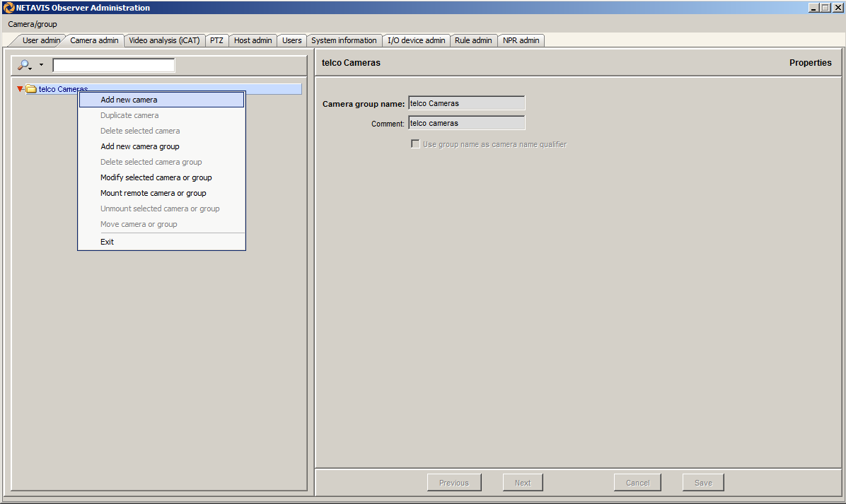Select 'Mount remote camera or group'
The width and height of the screenshot is (846, 504).
coord(153,193)
